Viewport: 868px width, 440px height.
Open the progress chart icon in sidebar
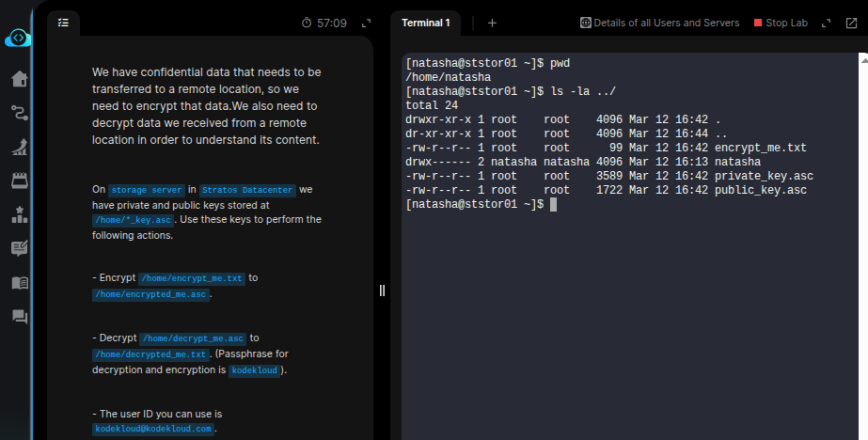tap(19, 147)
